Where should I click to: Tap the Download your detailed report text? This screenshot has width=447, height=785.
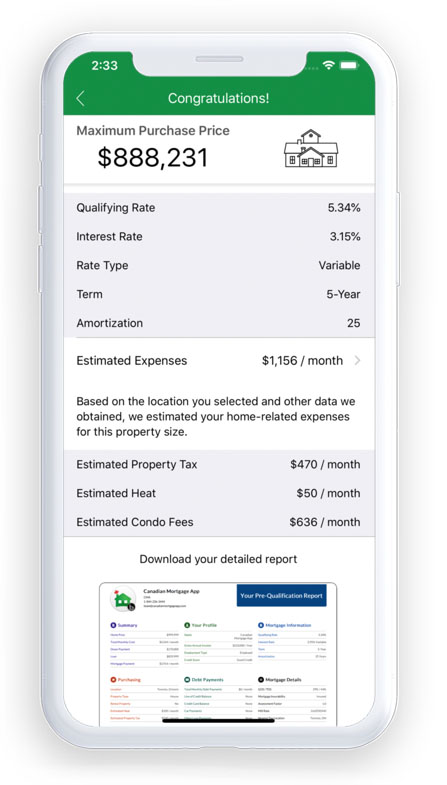[218, 559]
